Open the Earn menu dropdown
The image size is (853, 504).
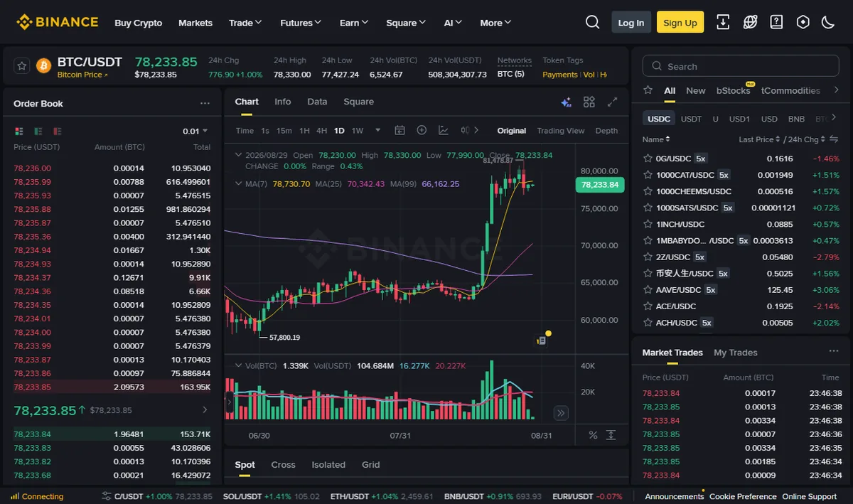[x=354, y=23]
